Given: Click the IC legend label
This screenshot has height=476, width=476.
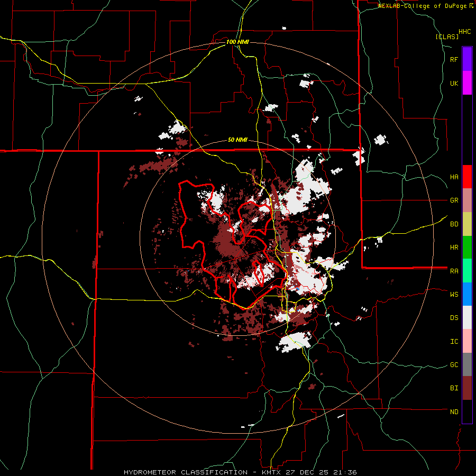Looking at the screenshot, I should 454,342.
